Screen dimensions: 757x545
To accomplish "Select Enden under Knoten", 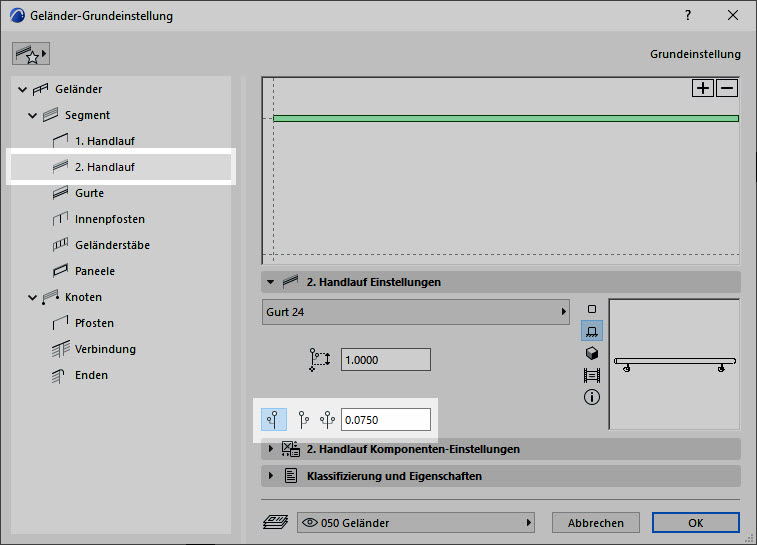I will pos(91,375).
